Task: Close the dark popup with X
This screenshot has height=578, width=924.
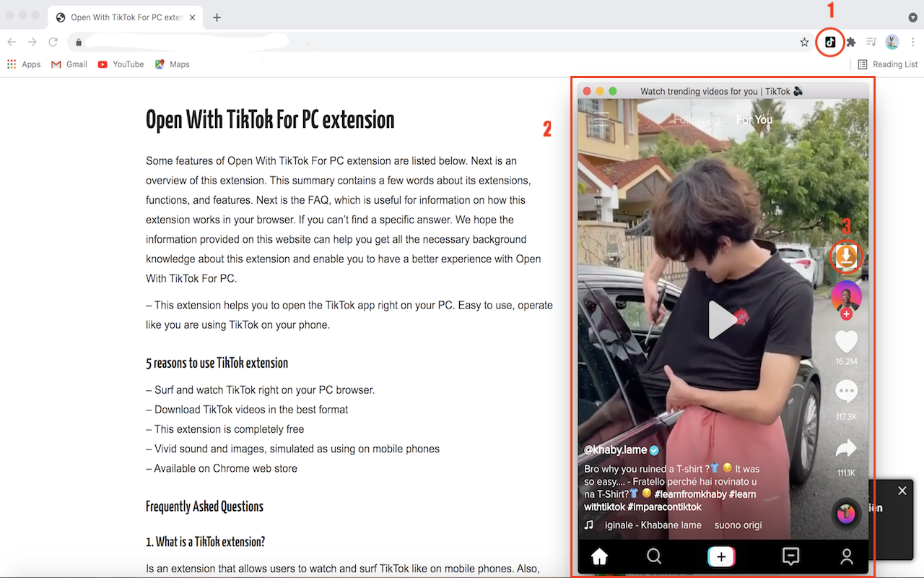Action: coord(902,491)
